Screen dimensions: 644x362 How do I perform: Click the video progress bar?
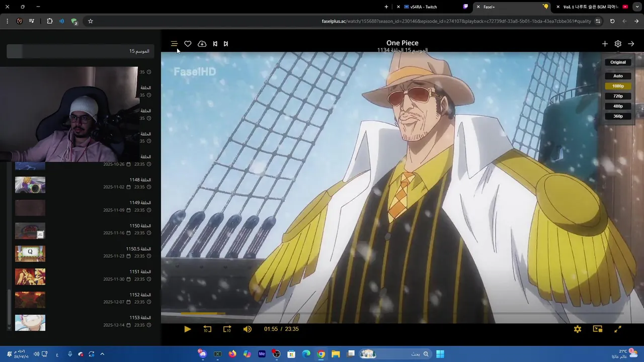click(x=402, y=314)
